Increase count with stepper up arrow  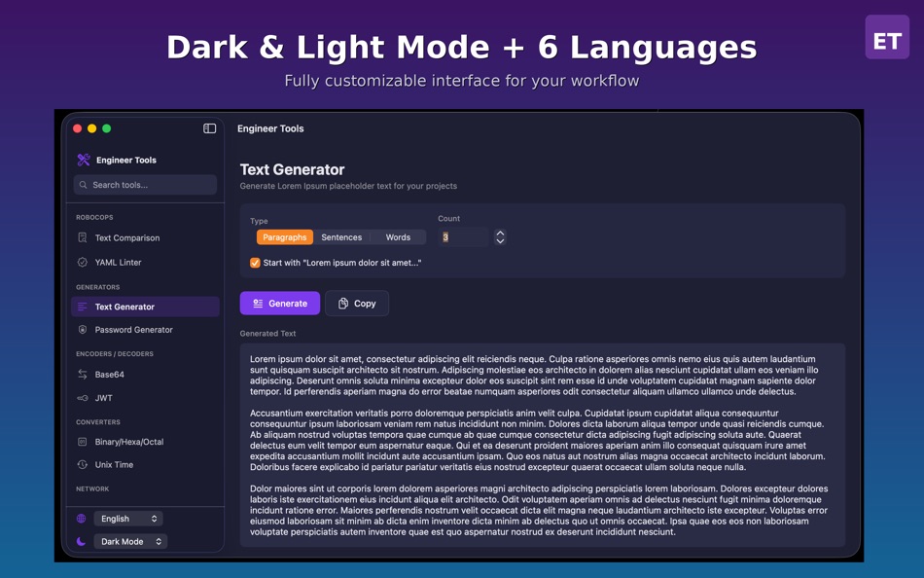(500, 233)
